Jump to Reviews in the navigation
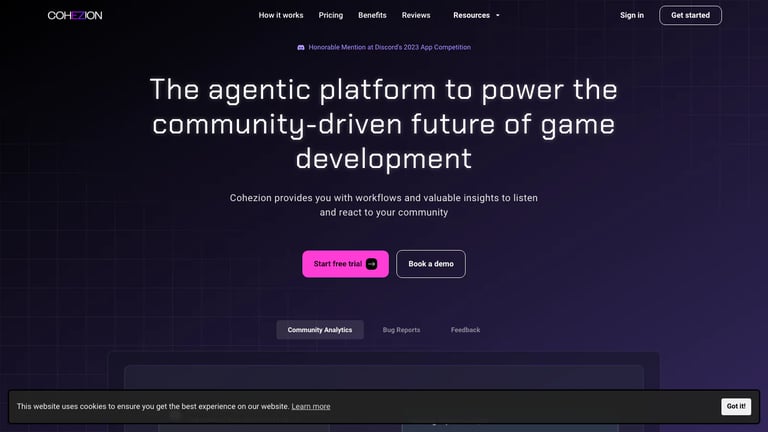 (416, 15)
